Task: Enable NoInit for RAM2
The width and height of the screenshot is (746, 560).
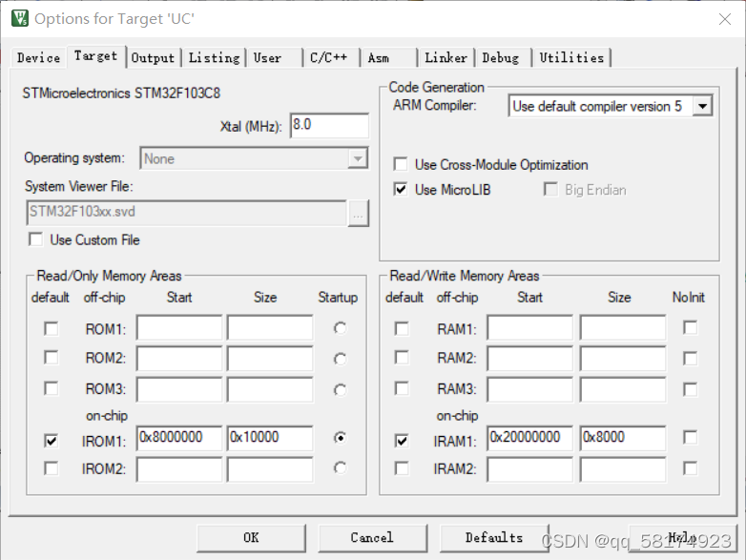Action: click(691, 359)
